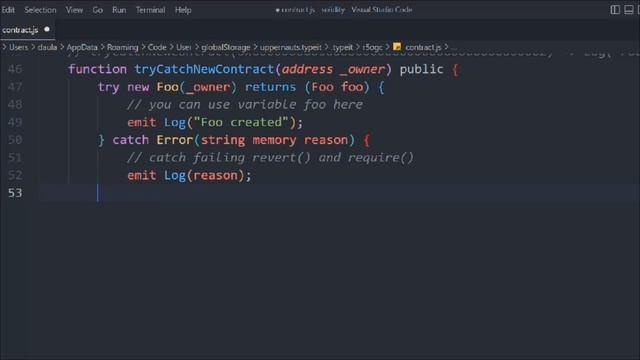Click the Roaming breadcrumb segment
The width and height of the screenshot is (640, 360).
tap(123, 47)
